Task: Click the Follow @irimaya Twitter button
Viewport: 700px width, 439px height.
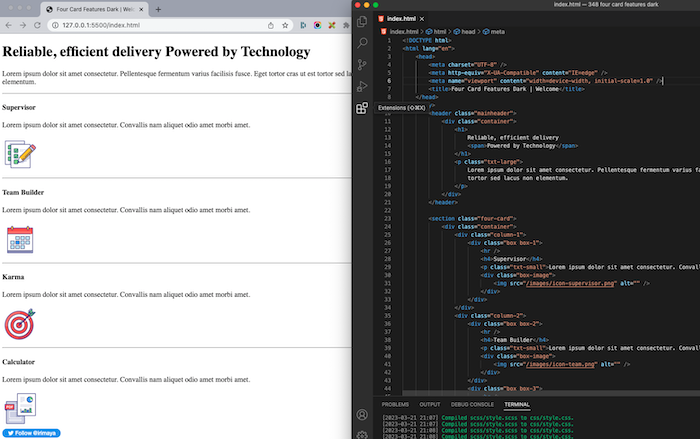Action: click(x=31, y=433)
